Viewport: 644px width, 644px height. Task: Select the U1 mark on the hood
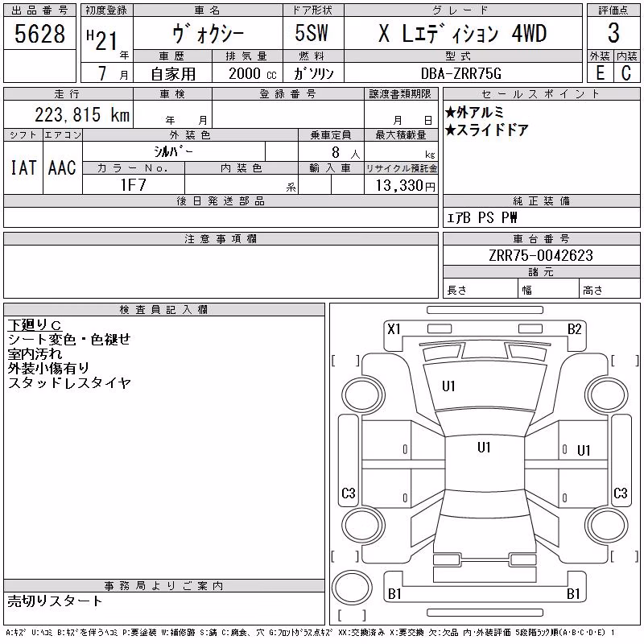pyautogui.click(x=448, y=386)
